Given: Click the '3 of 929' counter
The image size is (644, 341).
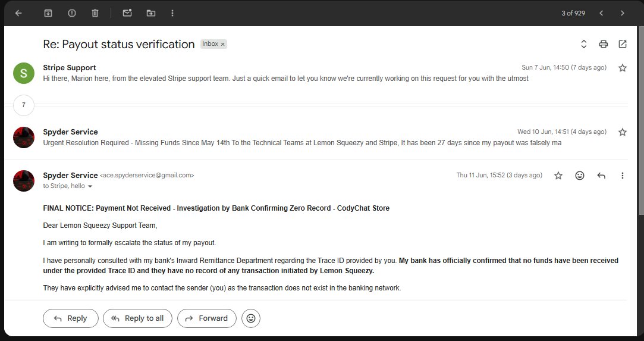Looking at the screenshot, I should tap(573, 13).
